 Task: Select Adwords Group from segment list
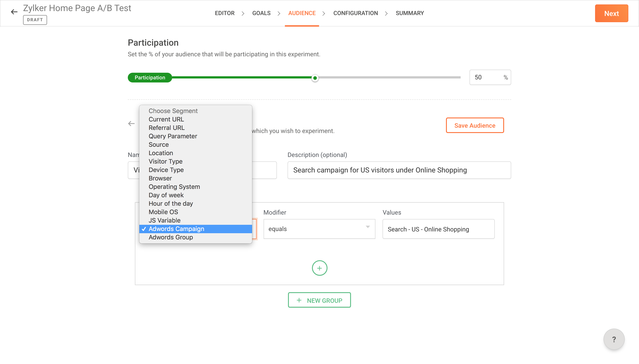click(x=171, y=237)
